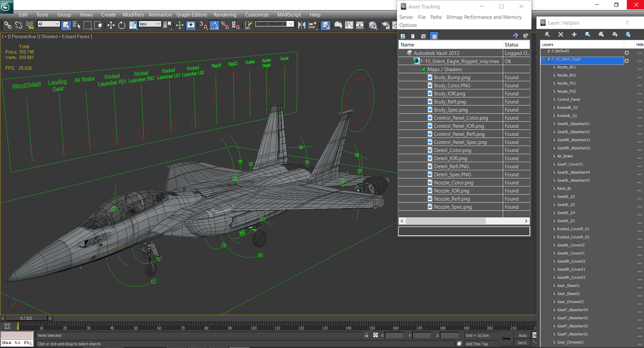Image resolution: width=644 pixels, height=348 pixels.
Task: Open the Modifiers menu
Action: pos(133,15)
